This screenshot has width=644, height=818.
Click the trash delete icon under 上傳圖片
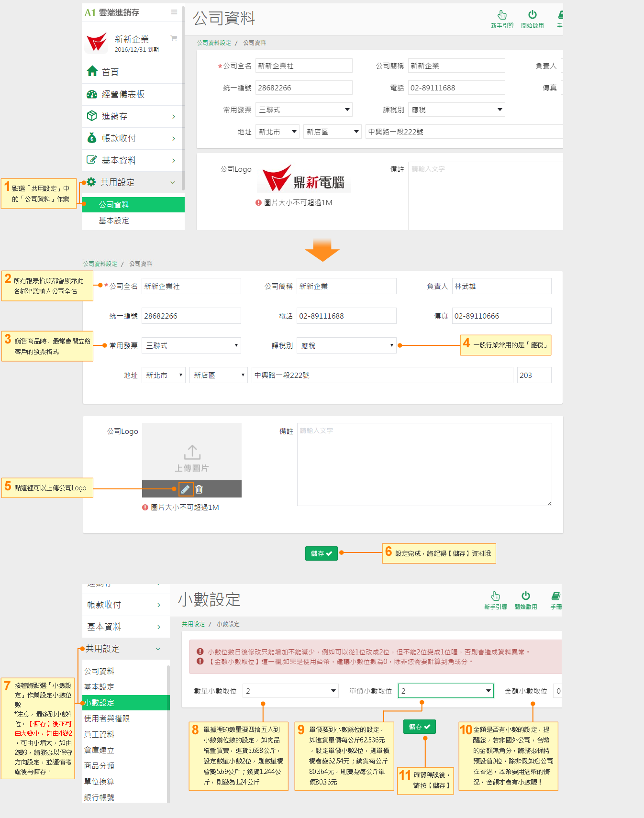(x=199, y=489)
